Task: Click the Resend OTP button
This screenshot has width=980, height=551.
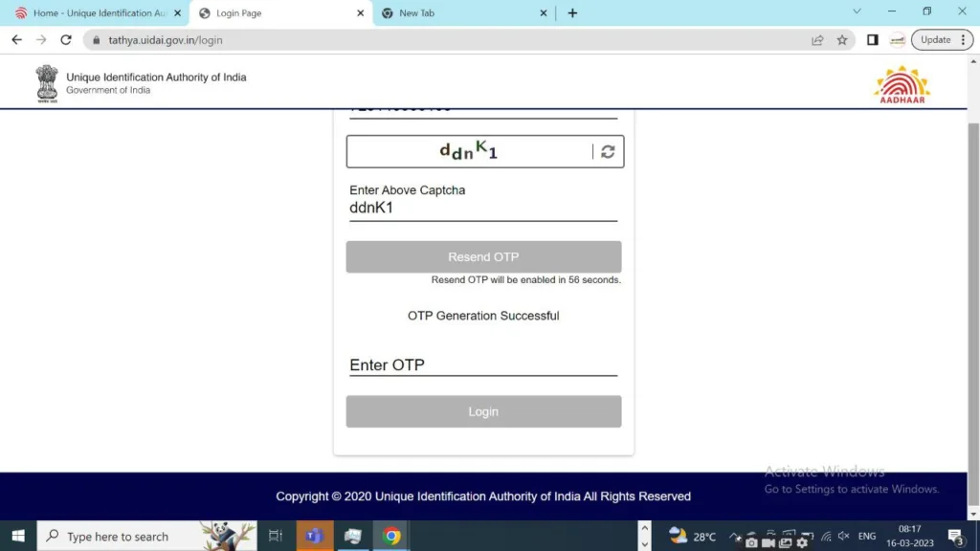Action: (x=483, y=257)
